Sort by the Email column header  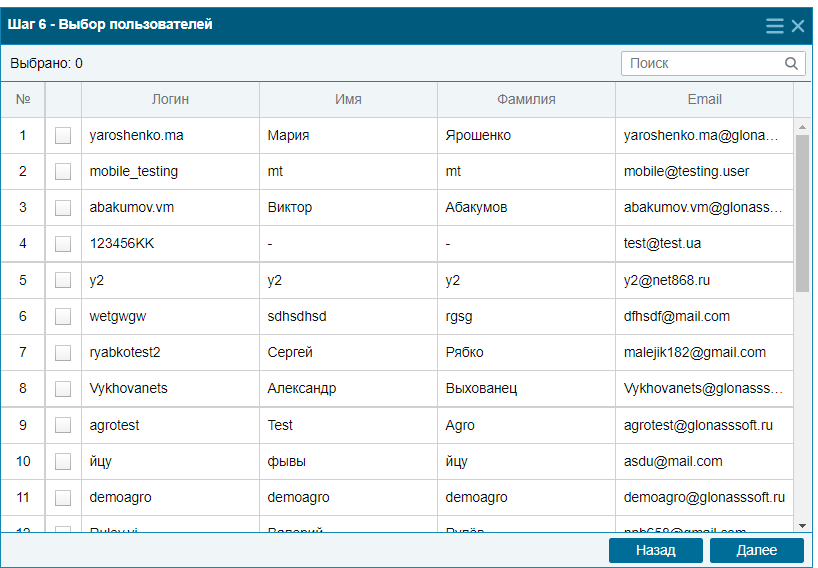pos(704,100)
